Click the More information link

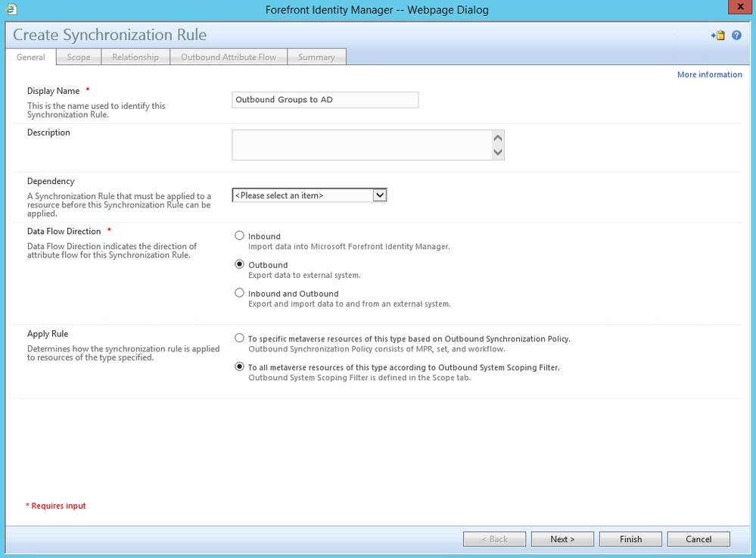point(709,74)
